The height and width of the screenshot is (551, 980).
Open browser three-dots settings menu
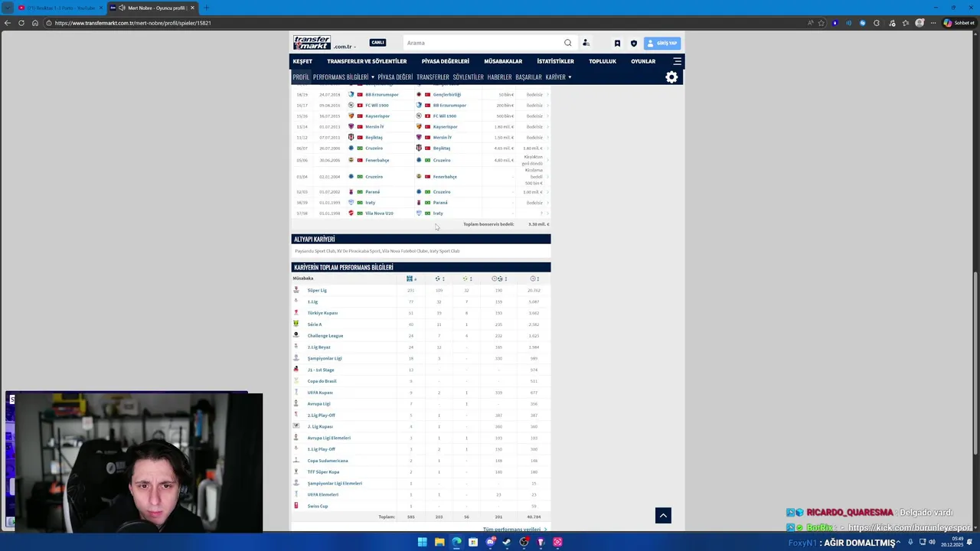click(933, 23)
